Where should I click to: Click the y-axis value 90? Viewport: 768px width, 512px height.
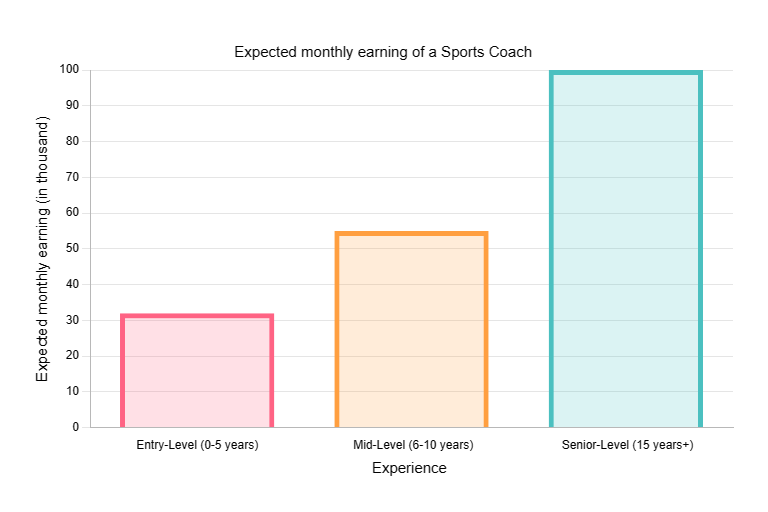point(72,105)
